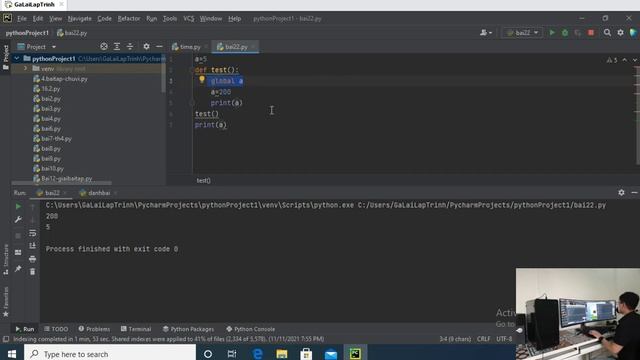Image resolution: width=640 pixels, height=360 pixels.
Task: Go to previous highlighted problem arrow
Action: point(624,60)
